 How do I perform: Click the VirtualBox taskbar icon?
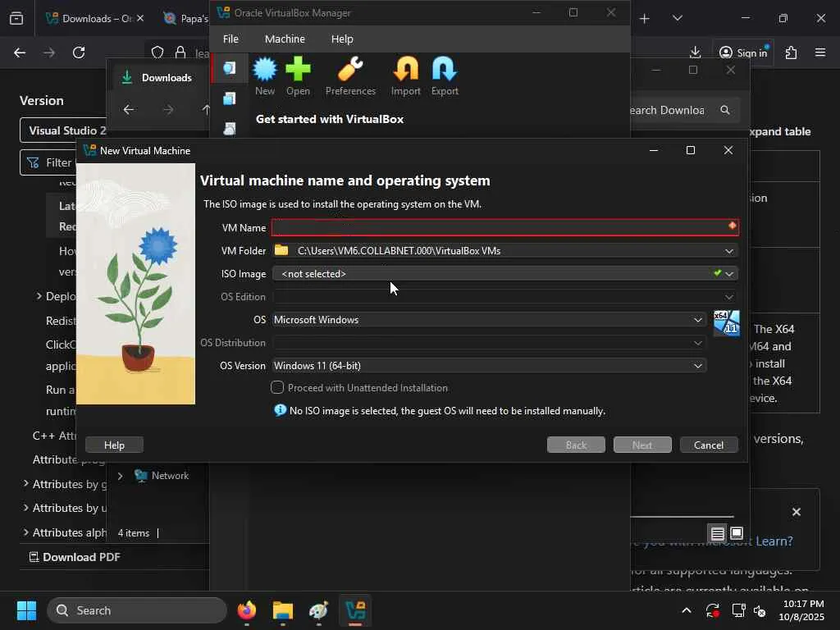tap(355, 610)
